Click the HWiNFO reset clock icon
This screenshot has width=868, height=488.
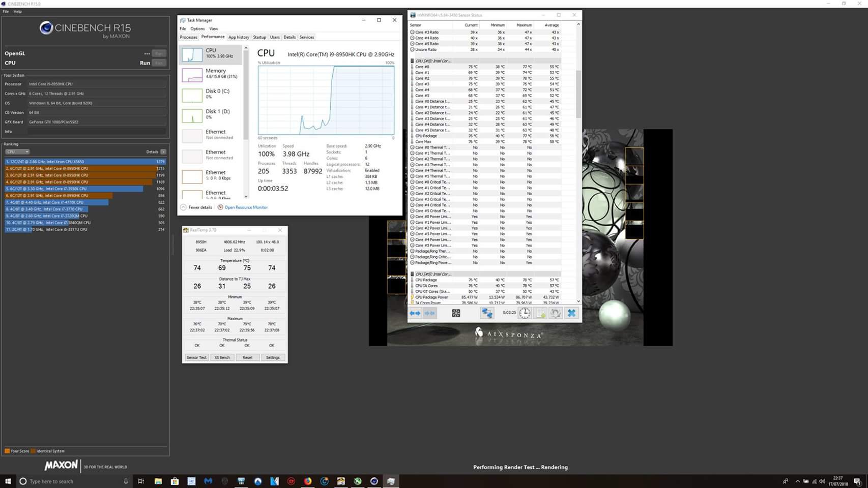525,313
